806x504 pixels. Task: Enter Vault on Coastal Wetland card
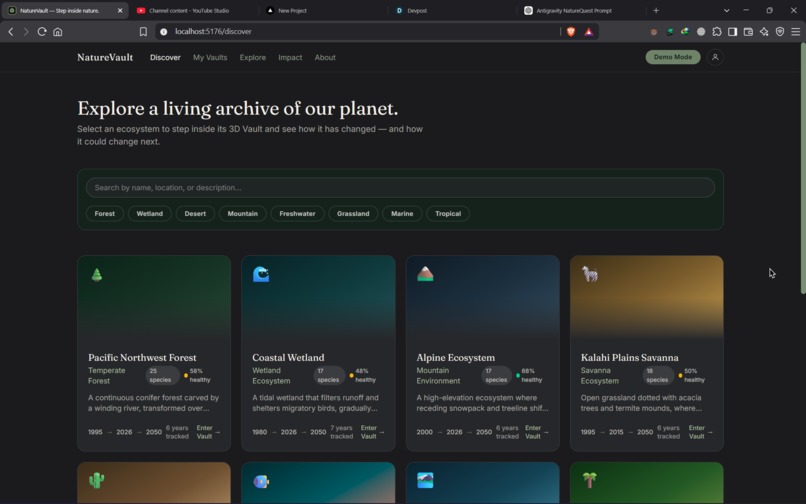(x=372, y=432)
